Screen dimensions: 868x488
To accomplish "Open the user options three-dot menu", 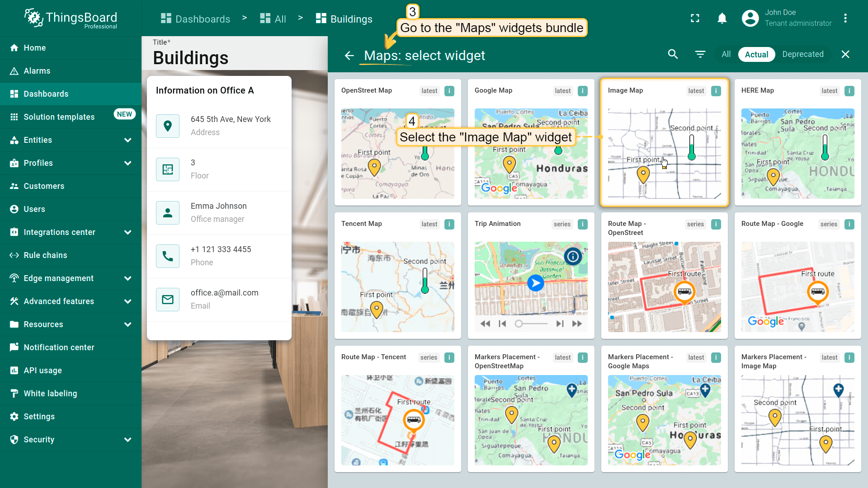I will coord(845,18).
